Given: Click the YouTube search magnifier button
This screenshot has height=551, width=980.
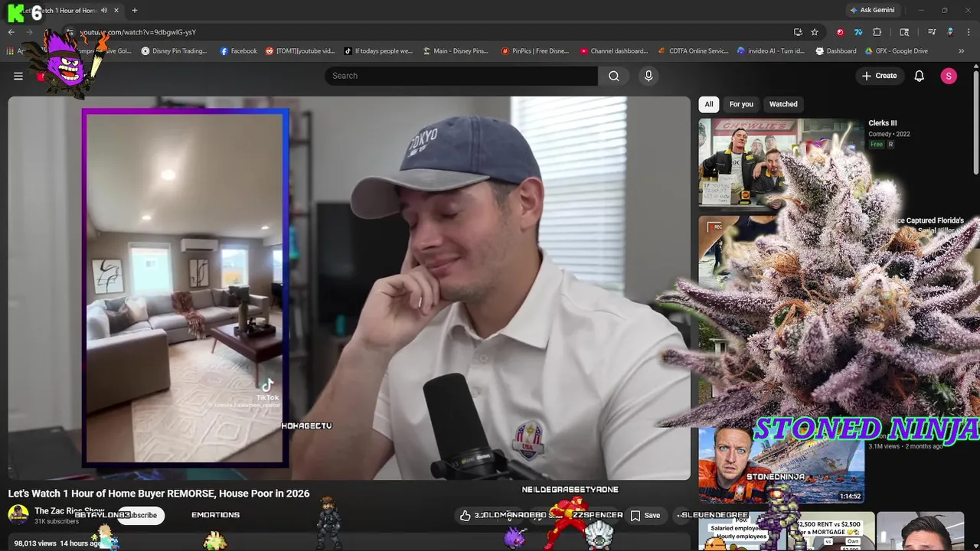Looking at the screenshot, I should 614,76.
